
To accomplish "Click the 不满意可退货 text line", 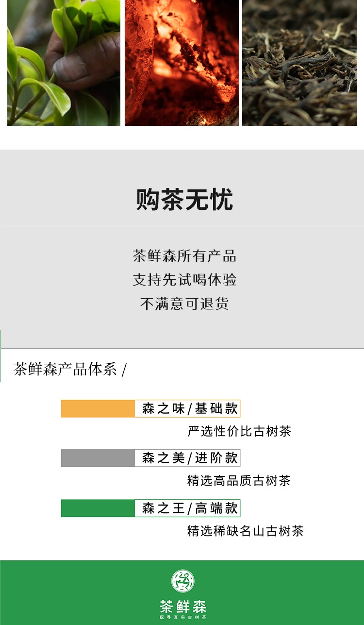I will coord(184,304).
